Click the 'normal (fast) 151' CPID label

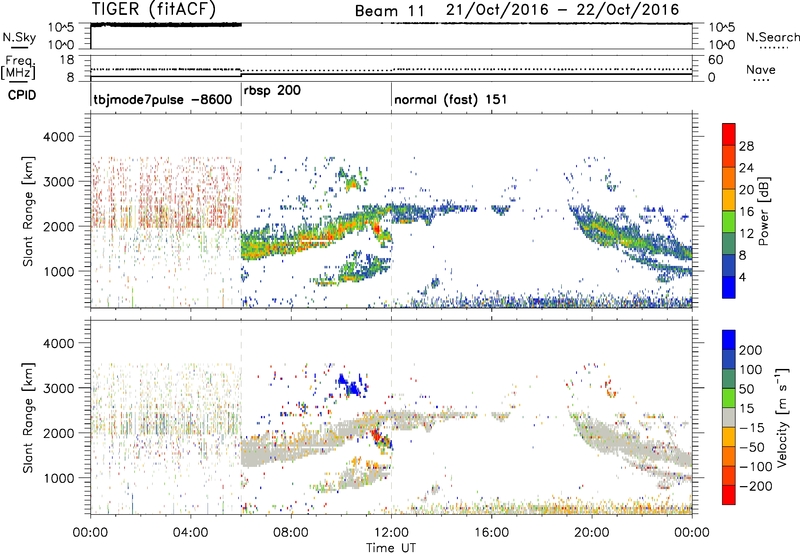pyautogui.click(x=451, y=99)
